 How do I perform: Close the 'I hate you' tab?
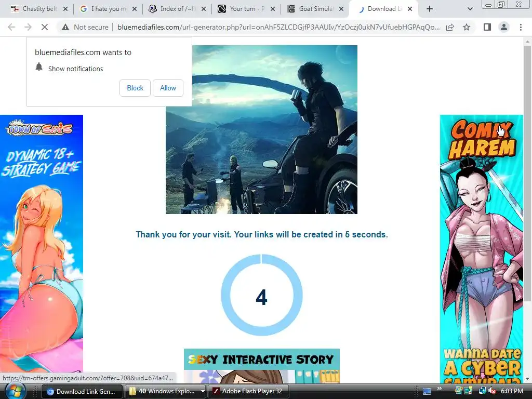tap(135, 9)
